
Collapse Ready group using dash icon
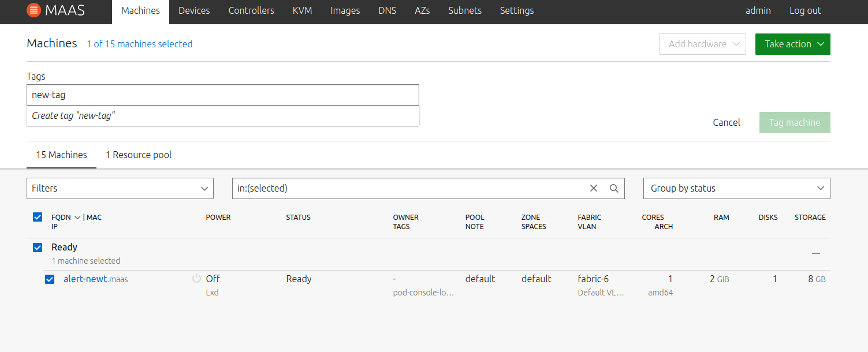815,253
